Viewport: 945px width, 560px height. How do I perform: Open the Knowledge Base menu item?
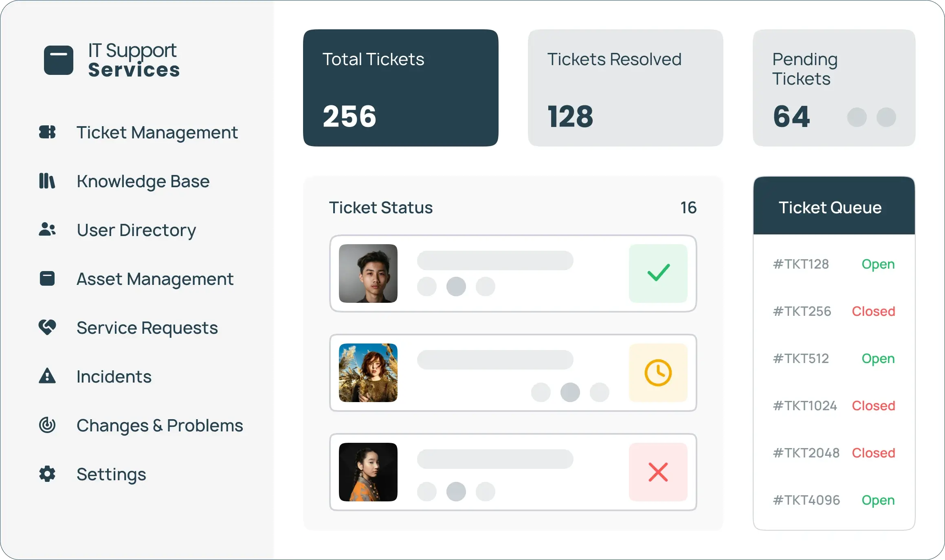pyautogui.click(x=143, y=181)
